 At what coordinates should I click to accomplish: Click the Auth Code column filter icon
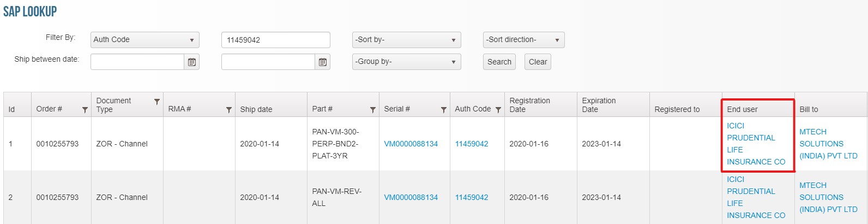tap(498, 110)
